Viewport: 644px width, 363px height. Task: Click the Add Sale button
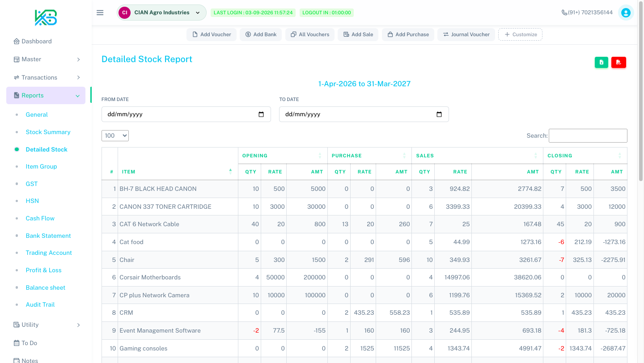[358, 34]
